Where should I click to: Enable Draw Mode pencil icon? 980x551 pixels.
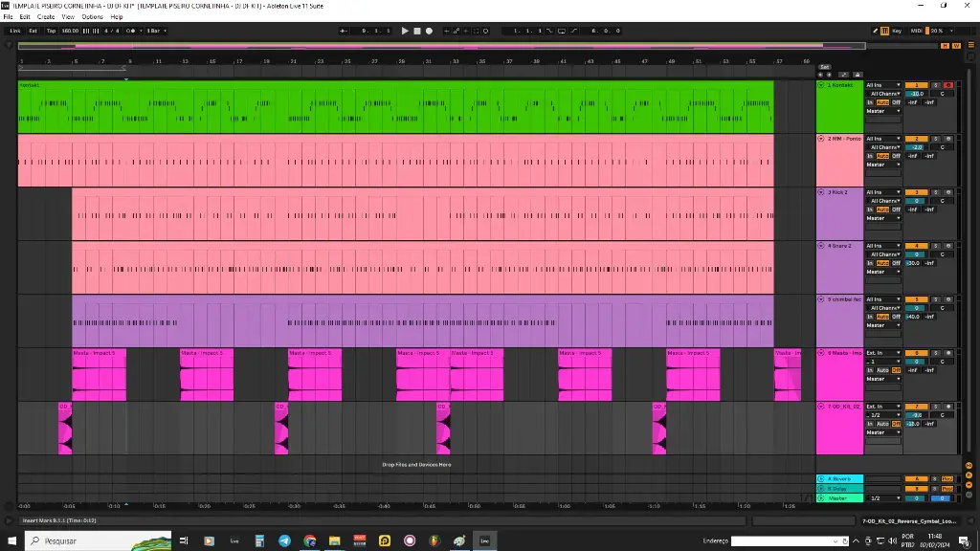(875, 31)
